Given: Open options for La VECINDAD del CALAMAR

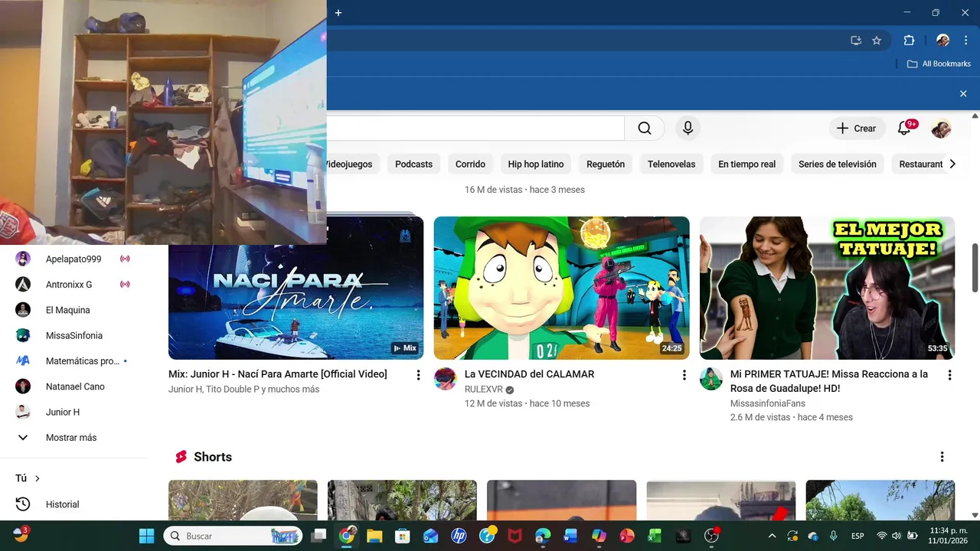Looking at the screenshot, I should click(x=684, y=375).
